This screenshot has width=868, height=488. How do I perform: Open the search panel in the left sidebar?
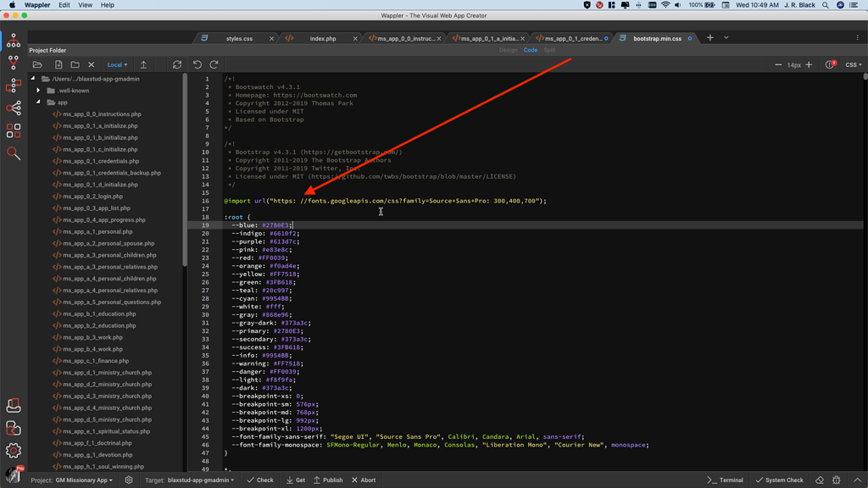(x=14, y=153)
